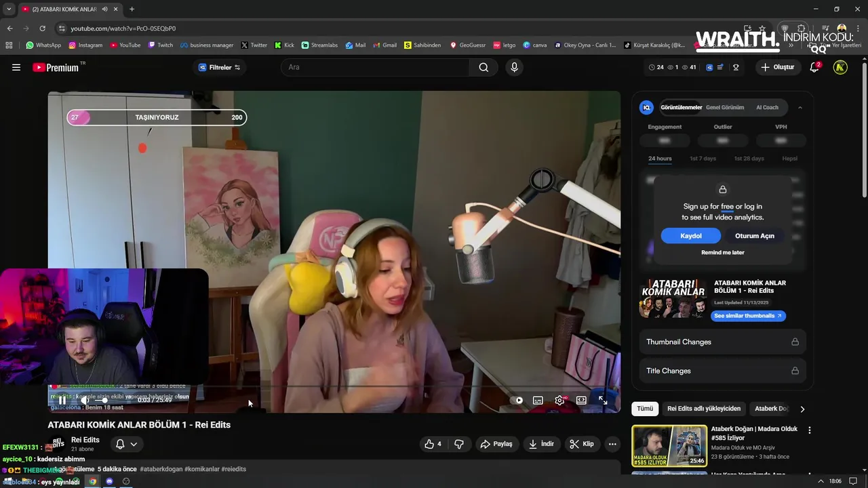Open more actions three-dot menu under video
Viewport: 868px width, 488px height.
[x=612, y=444]
